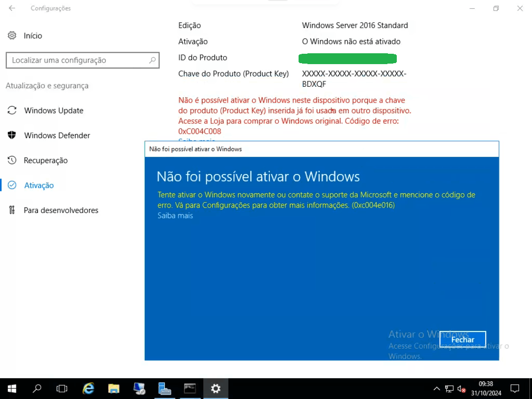
Task: Click the dialog title bar text
Action: (195, 149)
